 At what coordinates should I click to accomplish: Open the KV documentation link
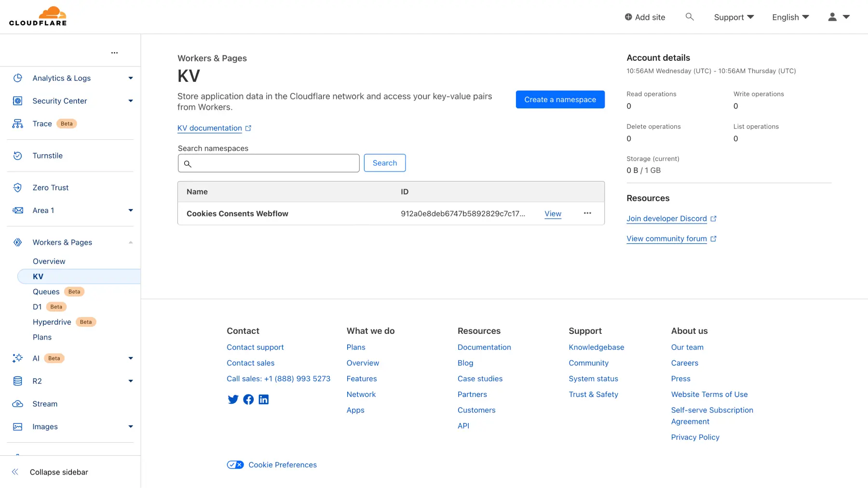210,128
